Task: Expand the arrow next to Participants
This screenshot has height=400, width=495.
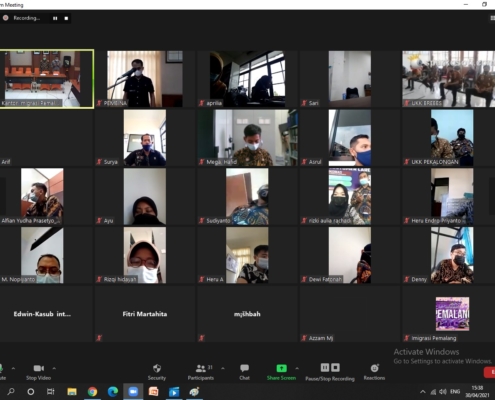Action: (x=223, y=368)
